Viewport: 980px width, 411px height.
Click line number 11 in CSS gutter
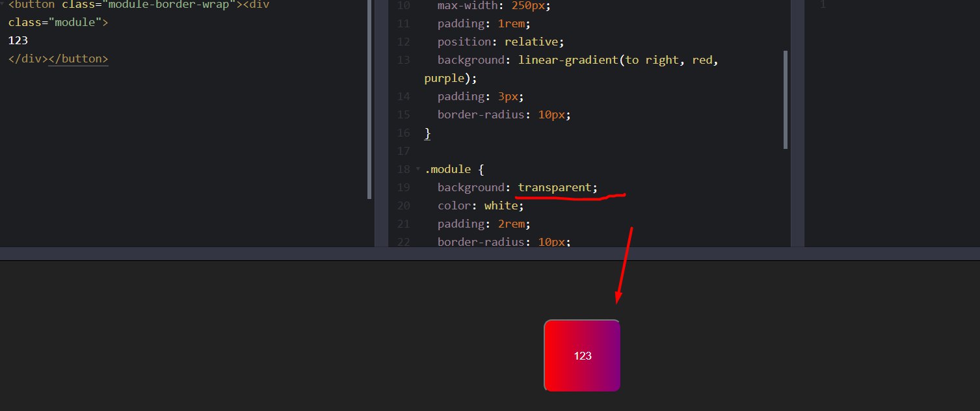(403, 23)
